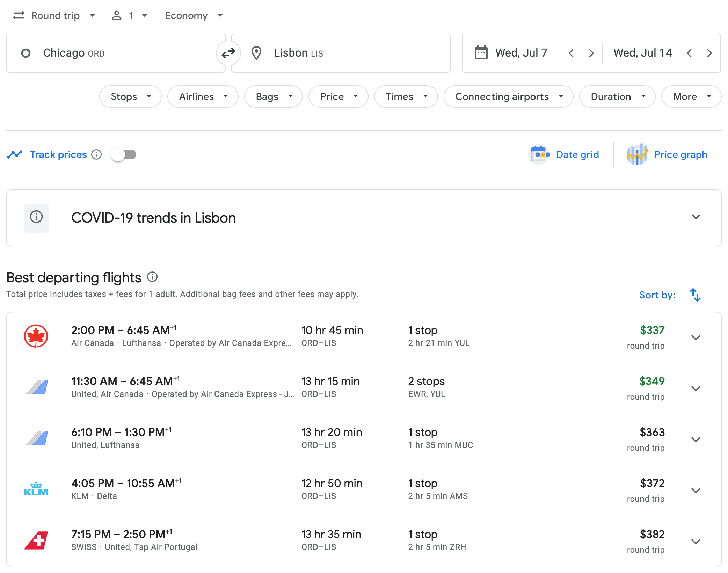Click next arrow to advance departure date
Image resolution: width=728 pixels, height=573 pixels.
click(x=591, y=53)
